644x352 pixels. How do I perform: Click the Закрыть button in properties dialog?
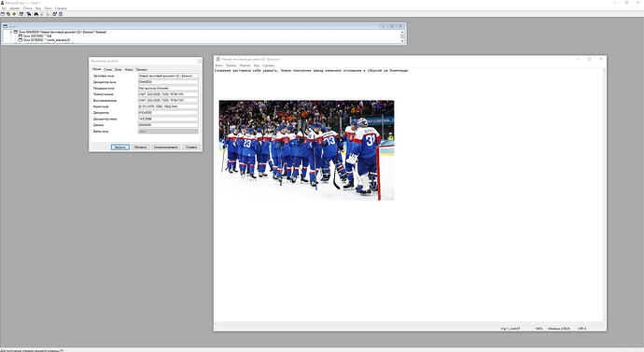119,147
